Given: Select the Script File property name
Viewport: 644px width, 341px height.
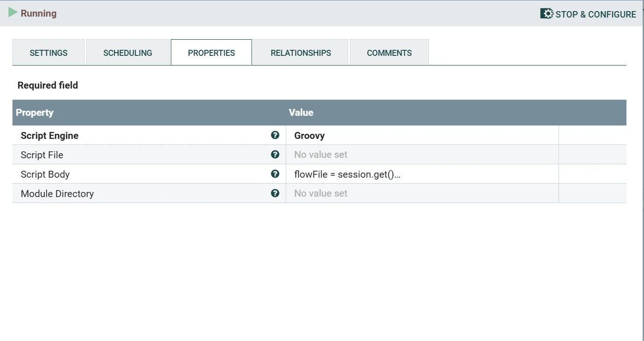Looking at the screenshot, I should (42, 155).
